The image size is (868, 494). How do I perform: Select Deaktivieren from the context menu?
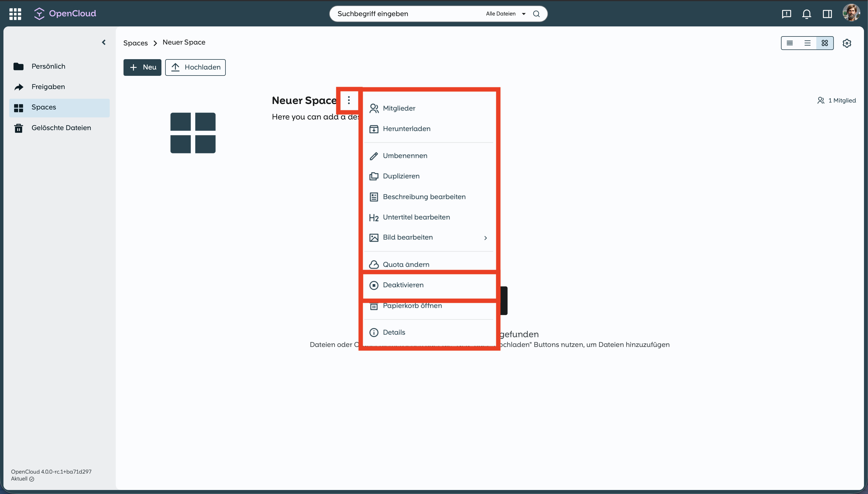tap(403, 285)
